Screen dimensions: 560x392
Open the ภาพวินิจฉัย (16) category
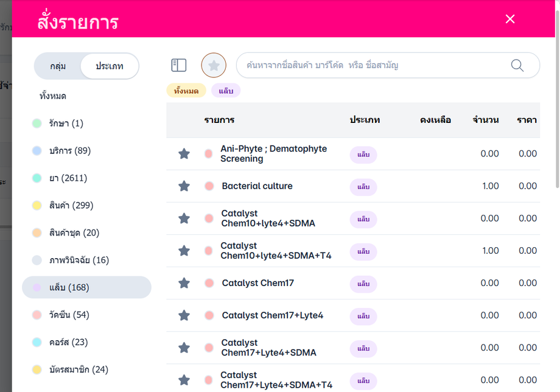[79, 260]
